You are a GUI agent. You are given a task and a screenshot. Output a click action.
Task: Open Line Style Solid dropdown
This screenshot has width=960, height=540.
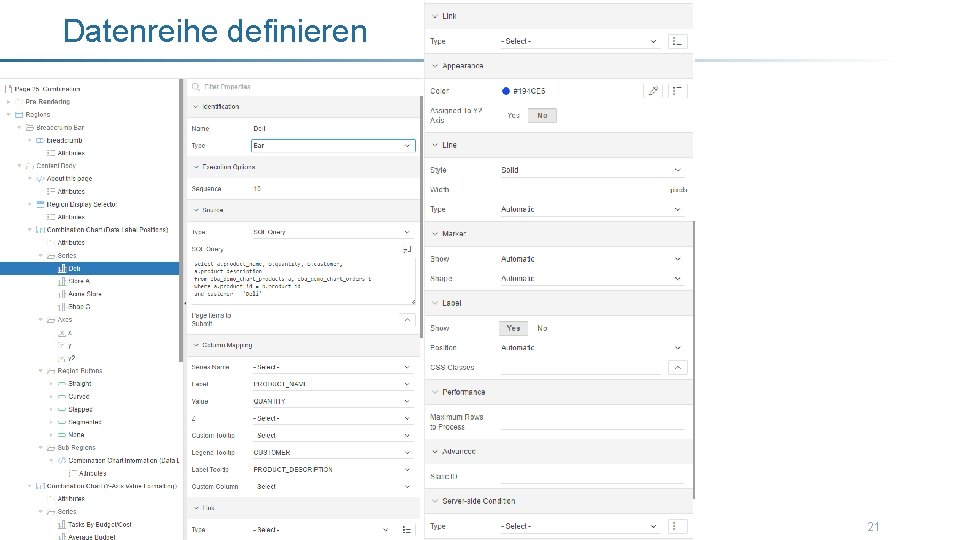pyautogui.click(x=591, y=170)
